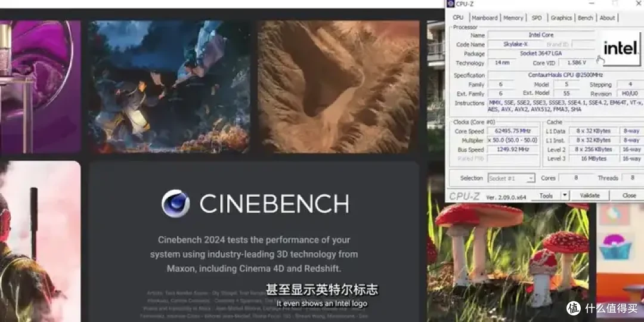This screenshot has height=322, width=644.
Task: Click the Cinebench sphere logo icon
Action: click(175, 203)
